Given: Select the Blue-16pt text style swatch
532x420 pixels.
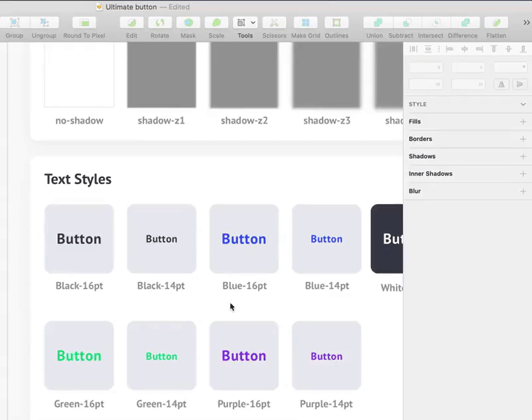Looking at the screenshot, I should click(x=244, y=239).
